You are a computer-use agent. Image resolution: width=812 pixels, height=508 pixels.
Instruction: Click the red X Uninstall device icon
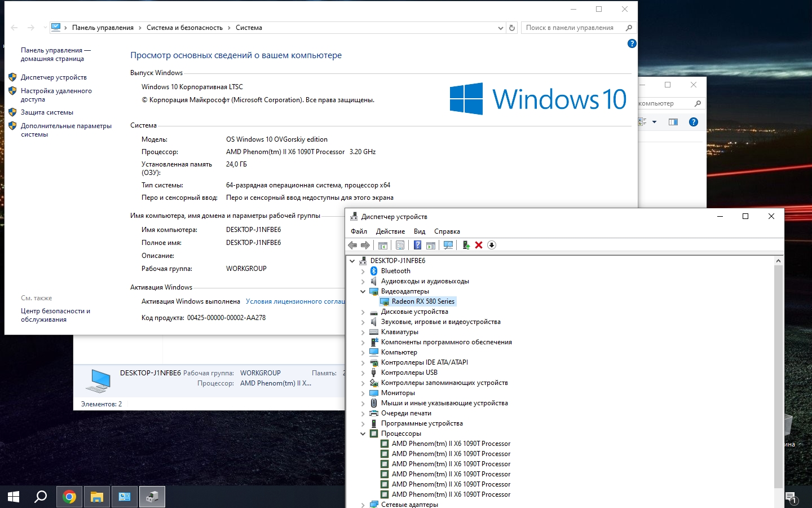(479, 245)
